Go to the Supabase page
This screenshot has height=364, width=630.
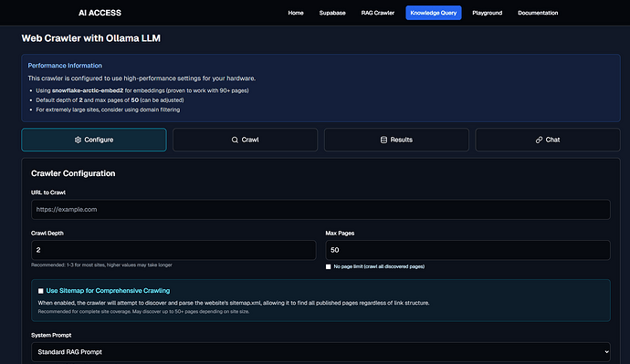[332, 13]
